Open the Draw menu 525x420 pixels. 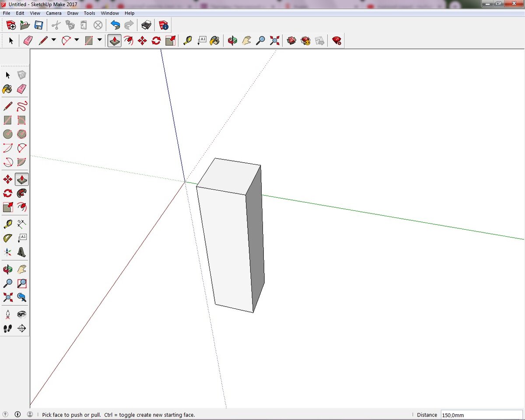(73, 13)
